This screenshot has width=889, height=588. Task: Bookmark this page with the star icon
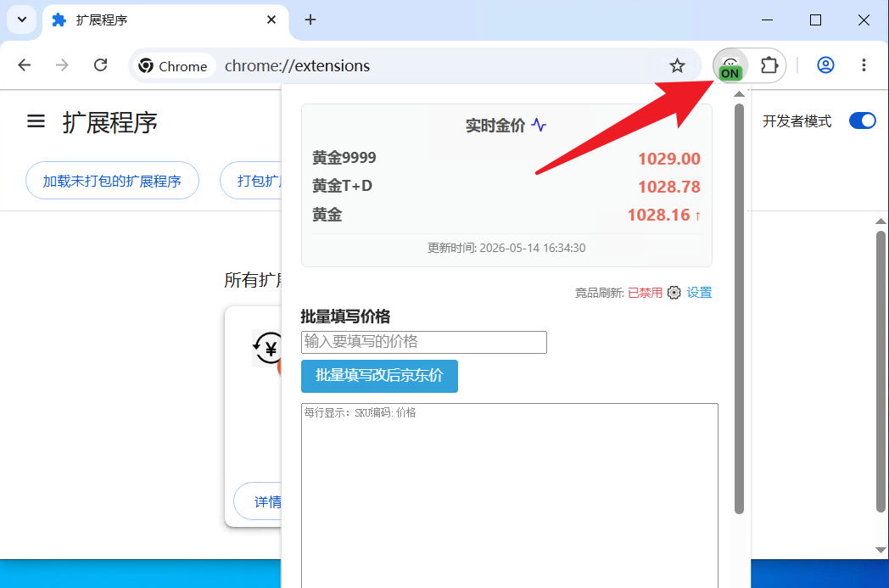coord(677,66)
